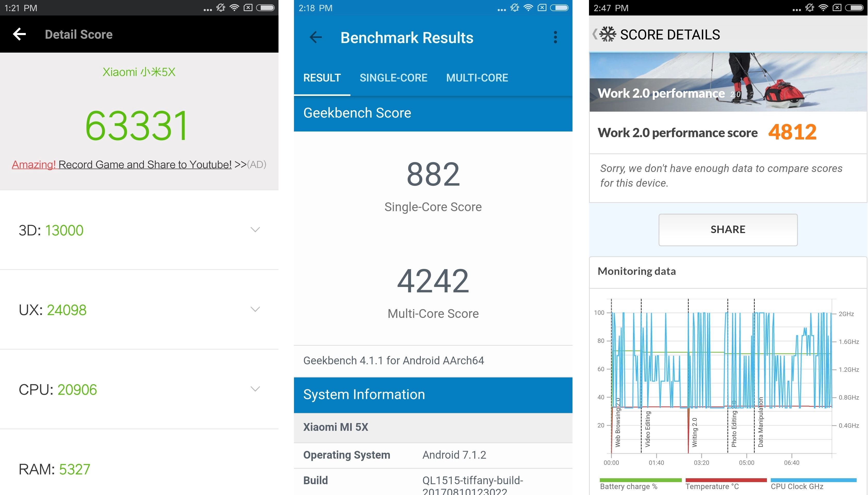Tap the Wi-Fi icon in the 1:21 PM status bar
Viewport: 868px width, 495px height.
coord(234,7)
